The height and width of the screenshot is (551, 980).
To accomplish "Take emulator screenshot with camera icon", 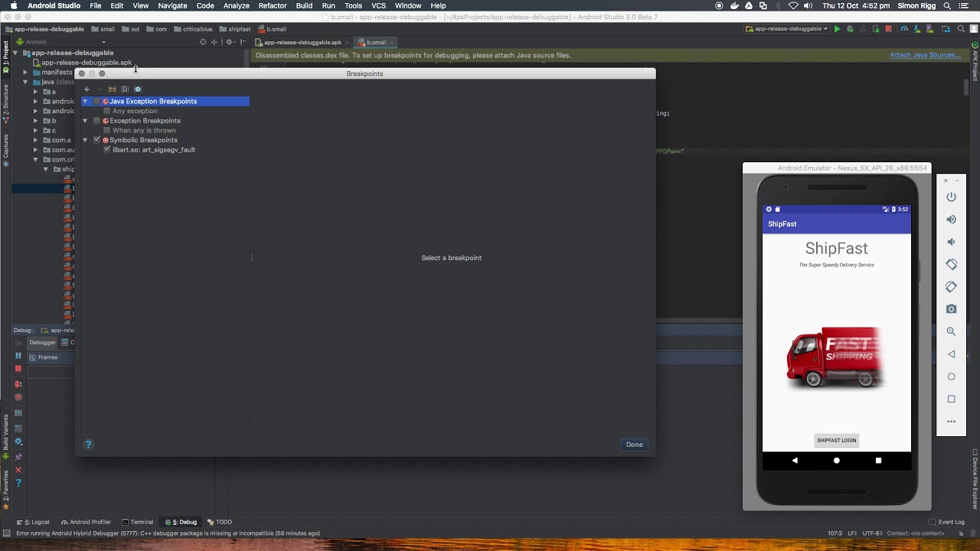I will (x=951, y=309).
